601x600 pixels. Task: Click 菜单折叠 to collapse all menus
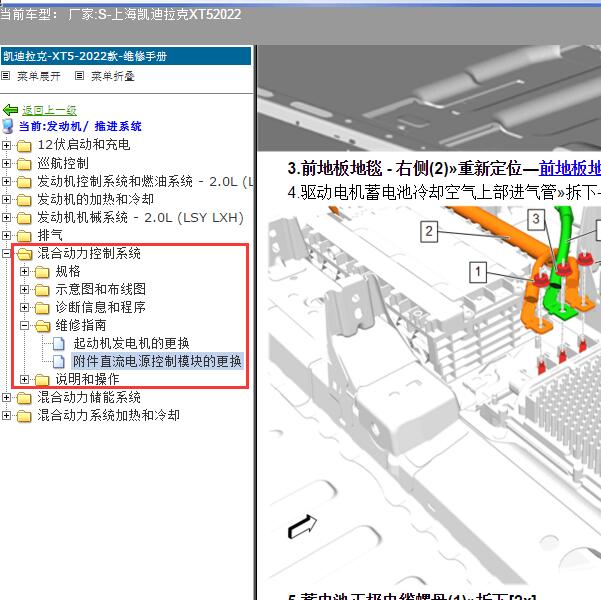click(113, 76)
